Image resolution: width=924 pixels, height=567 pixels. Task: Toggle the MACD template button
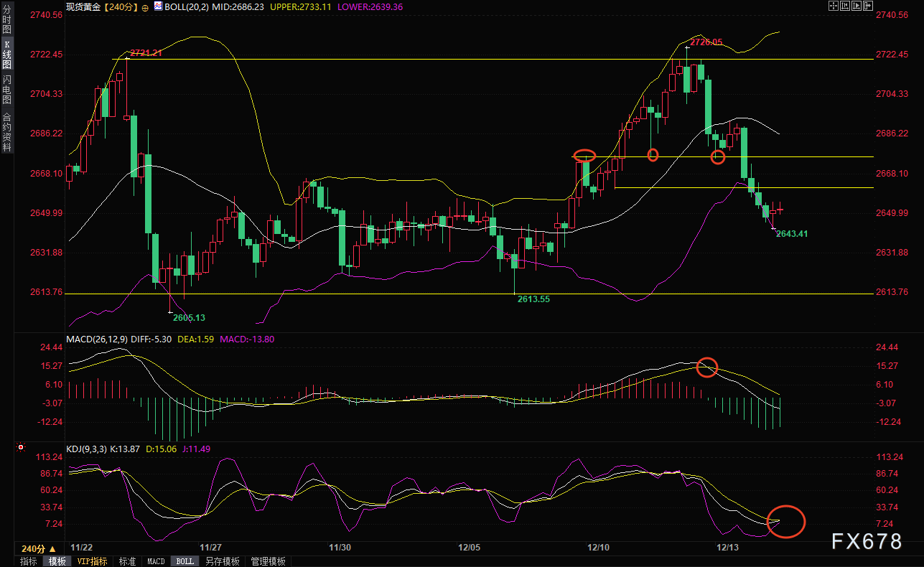click(x=156, y=561)
